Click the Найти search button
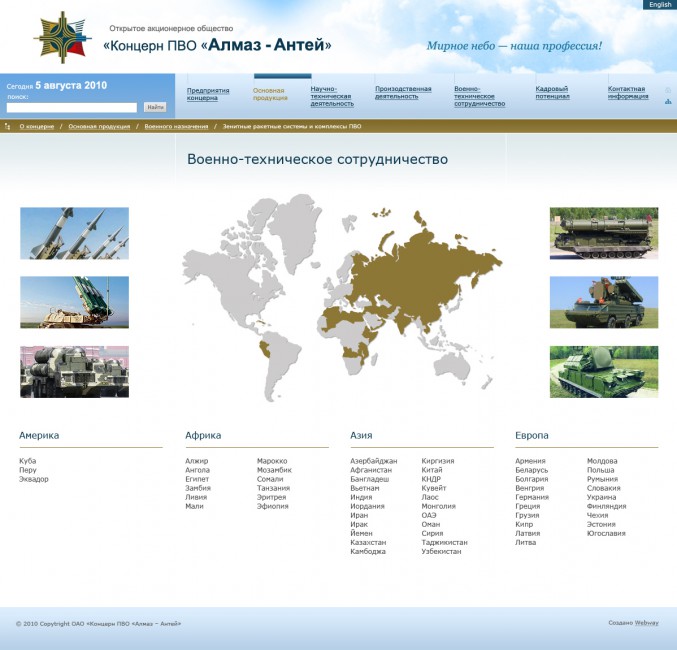Screen dimensions: 677x650 pos(155,107)
